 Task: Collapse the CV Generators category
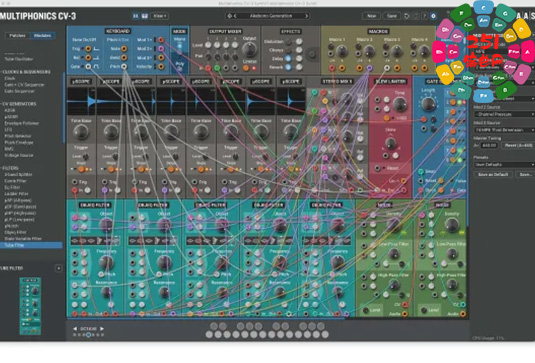(x=18, y=104)
